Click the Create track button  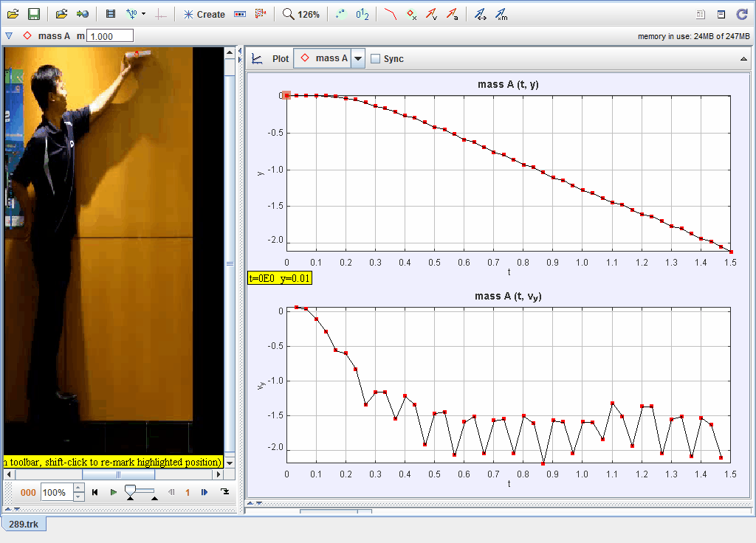pyautogui.click(x=204, y=14)
